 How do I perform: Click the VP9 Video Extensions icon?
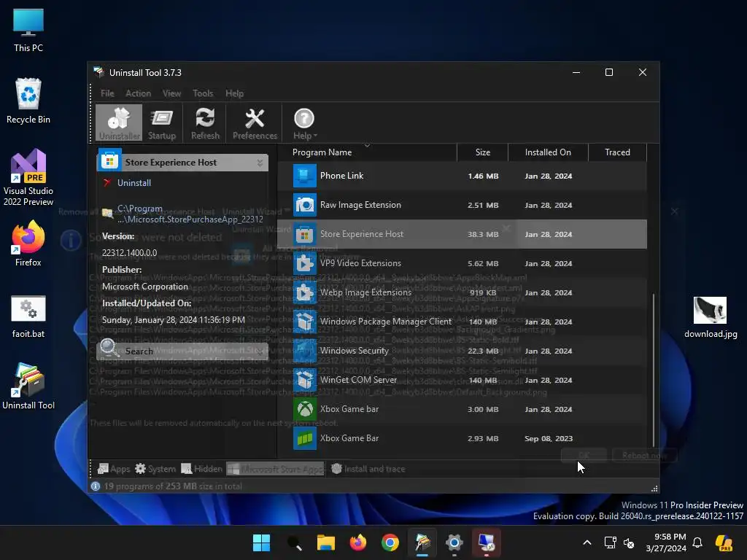304,263
